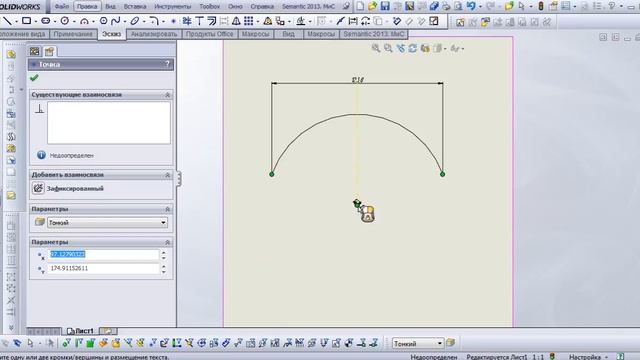640x360 pixels.
Task: Open the Вставка menu
Action: 135,7
